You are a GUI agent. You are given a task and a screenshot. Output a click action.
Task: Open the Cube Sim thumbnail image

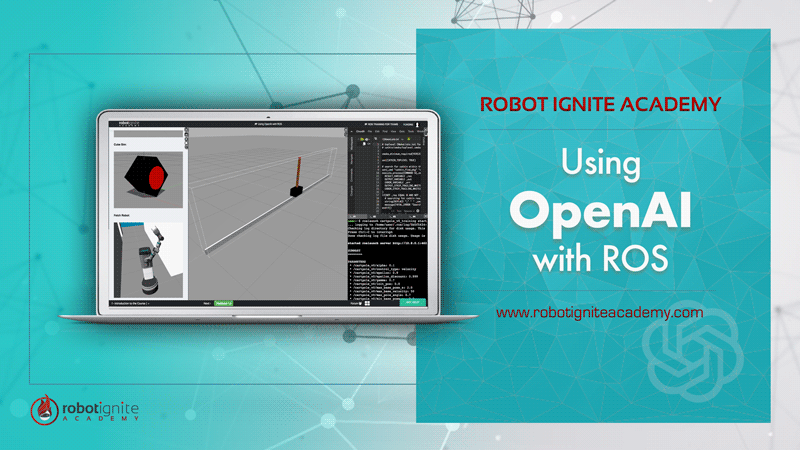tap(148, 179)
